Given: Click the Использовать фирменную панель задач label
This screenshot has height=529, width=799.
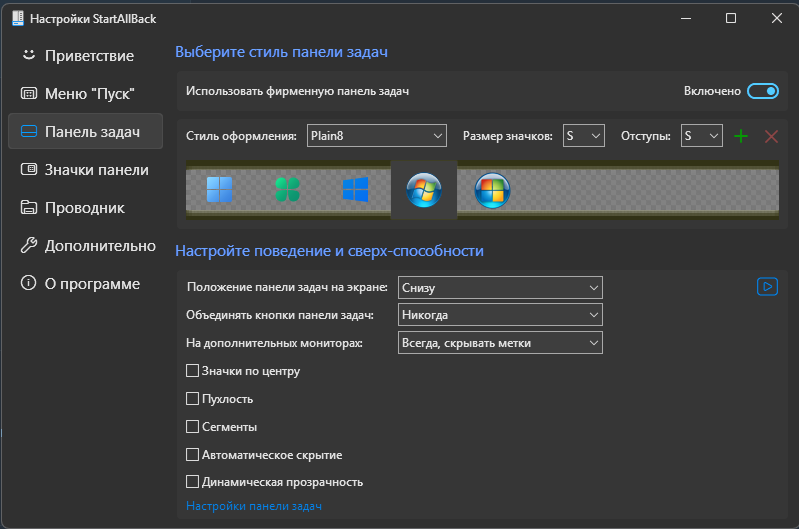Looking at the screenshot, I should pos(297,91).
